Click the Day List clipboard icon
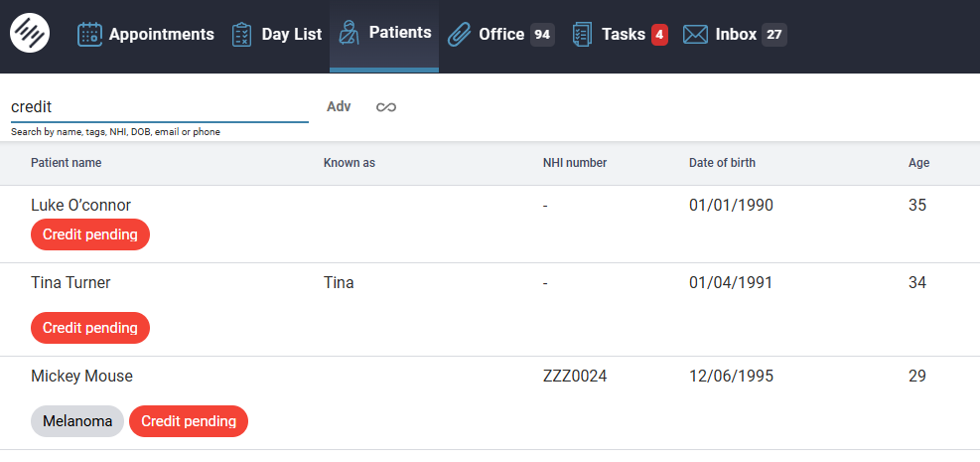Viewport: 980px width, 462px height. [x=242, y=34]
